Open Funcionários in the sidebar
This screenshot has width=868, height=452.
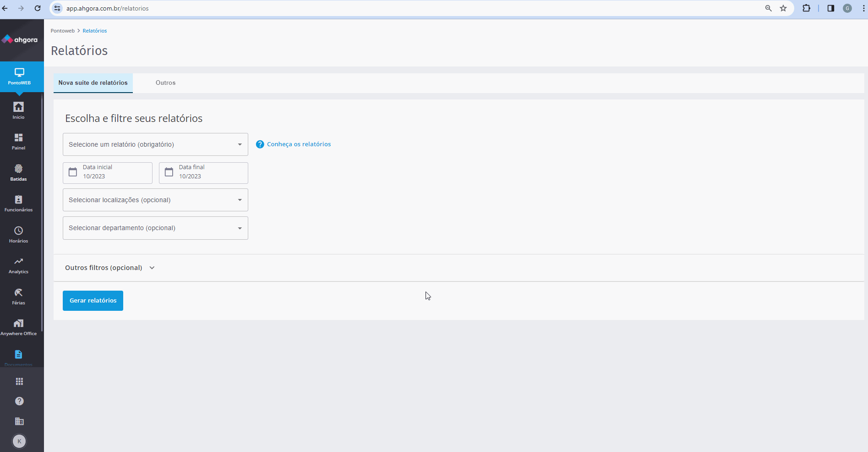tap(18, 203)
